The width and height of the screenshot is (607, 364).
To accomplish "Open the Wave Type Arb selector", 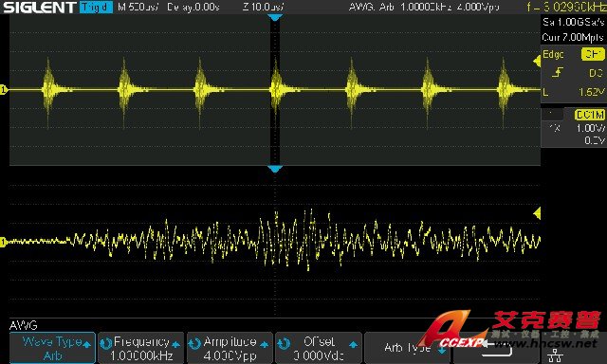I will 53,348.
